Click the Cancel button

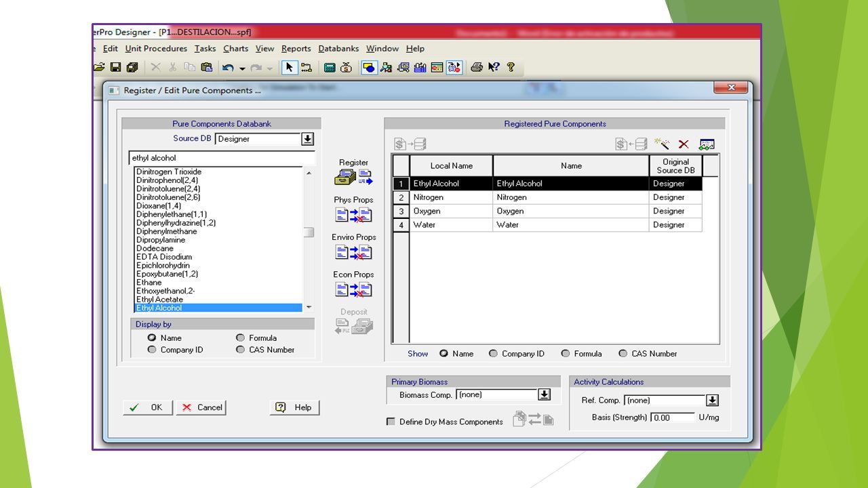(x=201, y=407)
